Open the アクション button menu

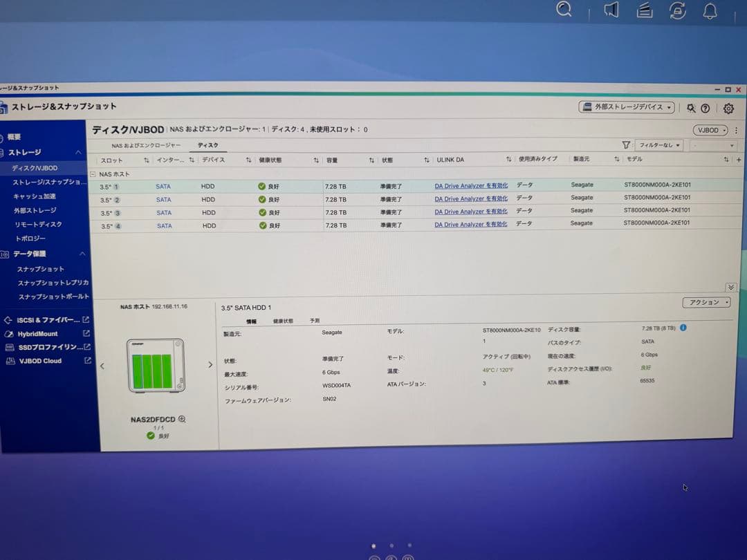[707, 303]
